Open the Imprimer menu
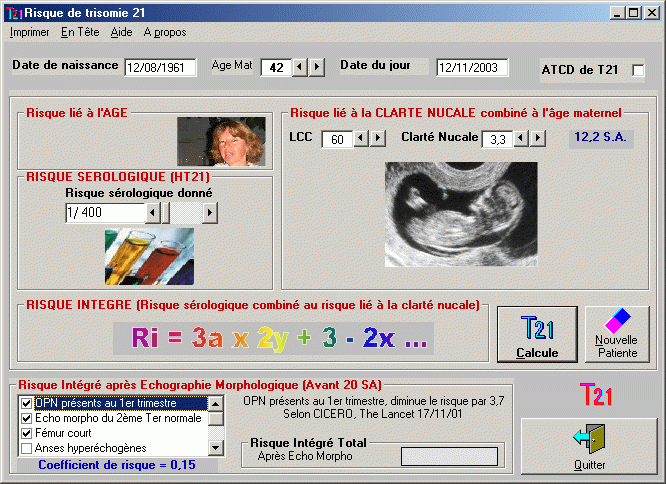 (29, 32)
